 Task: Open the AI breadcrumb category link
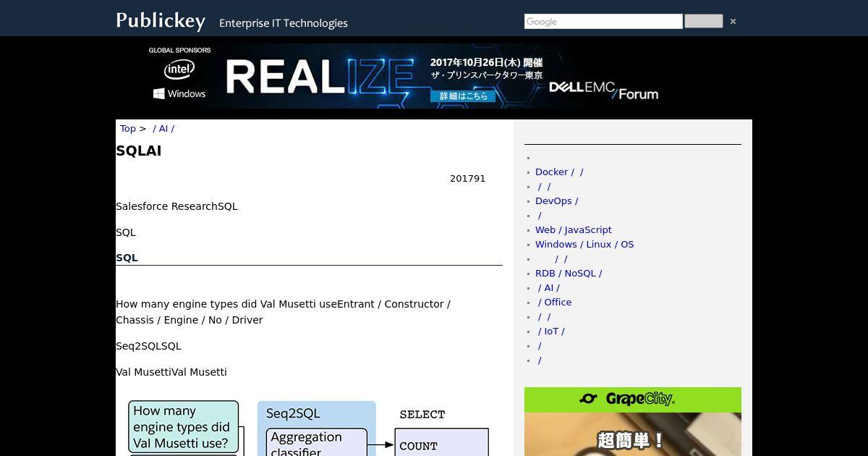(x=163, y=129)
